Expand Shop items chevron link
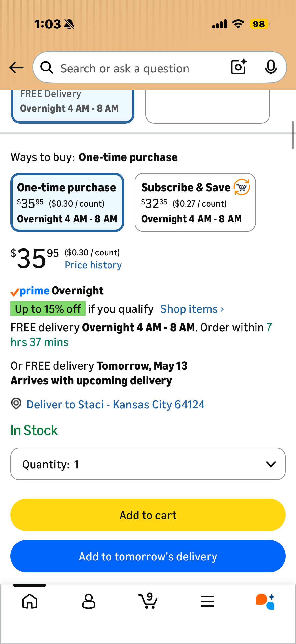The height and width of the screenshot is (644, 296). click(192, 309)
